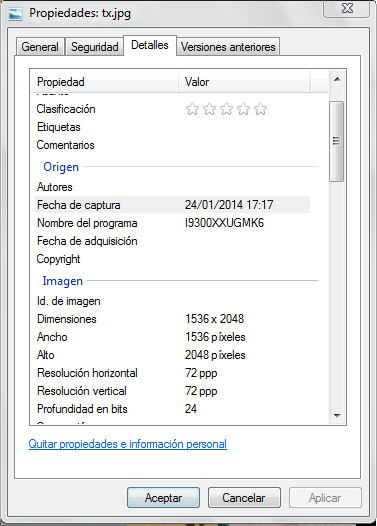Screen dimensions: 377x526
Task: Click the tx.jpg file icon in title bar
Action: click(x=15, y=14)
